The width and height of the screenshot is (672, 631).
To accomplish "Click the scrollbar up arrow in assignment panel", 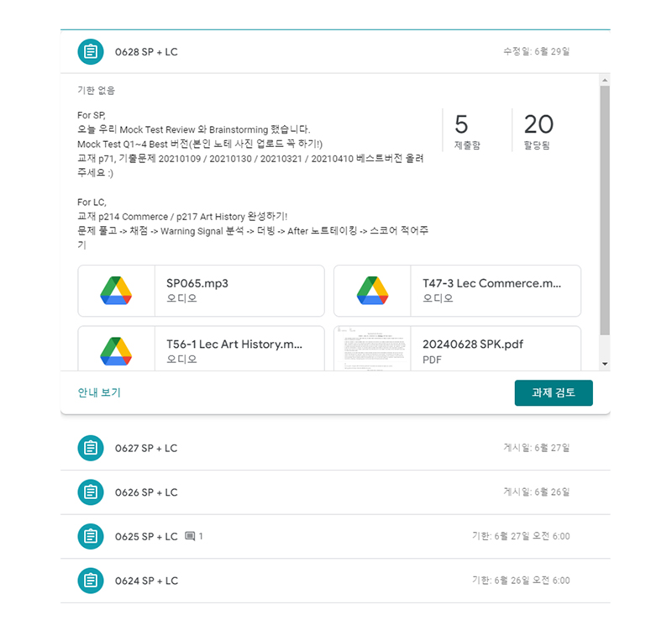I will [x=604, y=79].
